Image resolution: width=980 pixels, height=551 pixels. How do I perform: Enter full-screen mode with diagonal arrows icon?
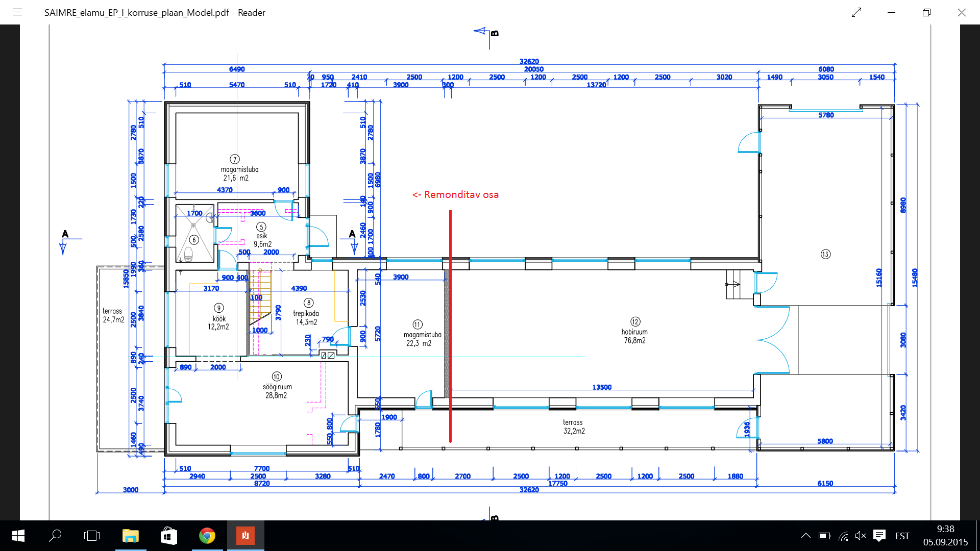pos(856,12)
